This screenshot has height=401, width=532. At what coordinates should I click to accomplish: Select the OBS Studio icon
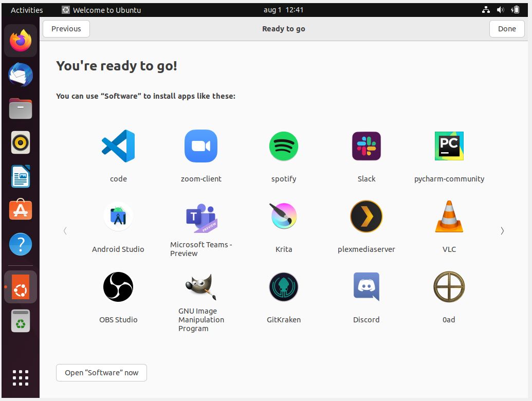118,287
